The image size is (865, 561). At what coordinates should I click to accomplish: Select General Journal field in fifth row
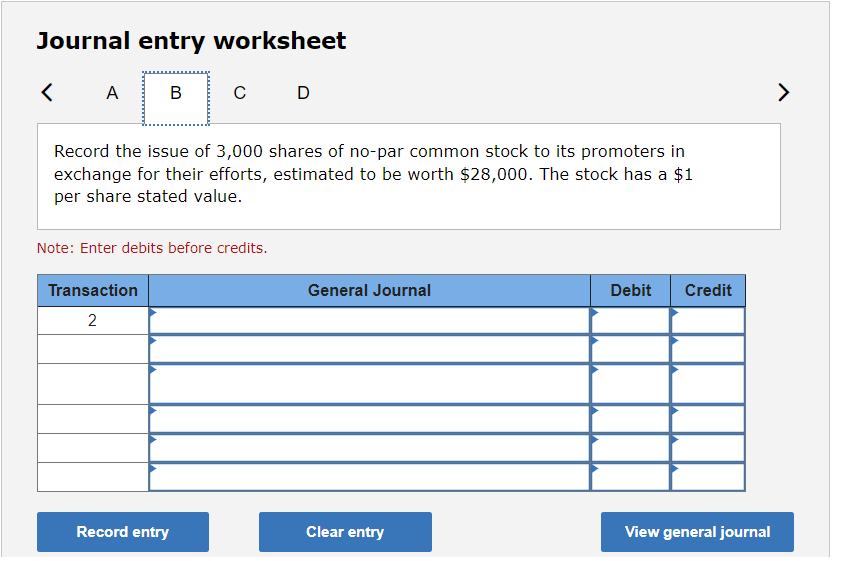coord(369,448)
